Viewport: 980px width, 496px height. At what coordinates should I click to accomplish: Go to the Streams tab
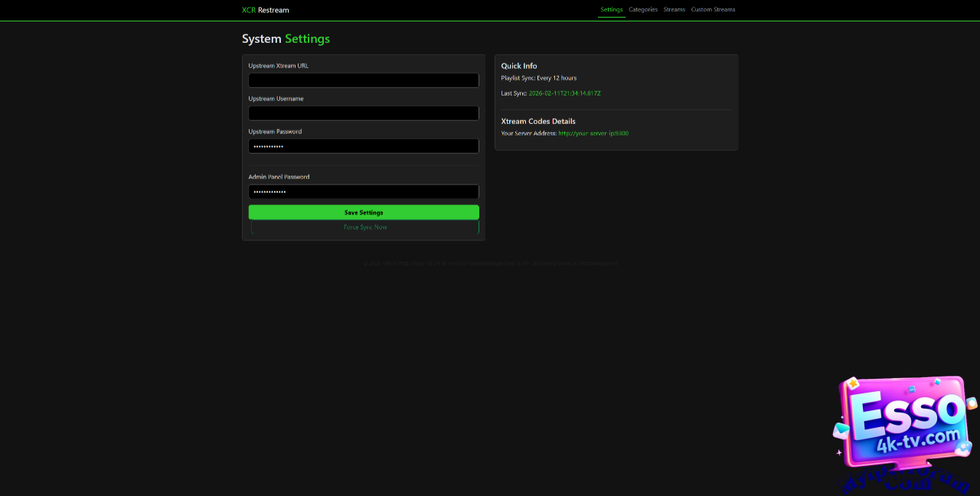[x=674, y=10]
